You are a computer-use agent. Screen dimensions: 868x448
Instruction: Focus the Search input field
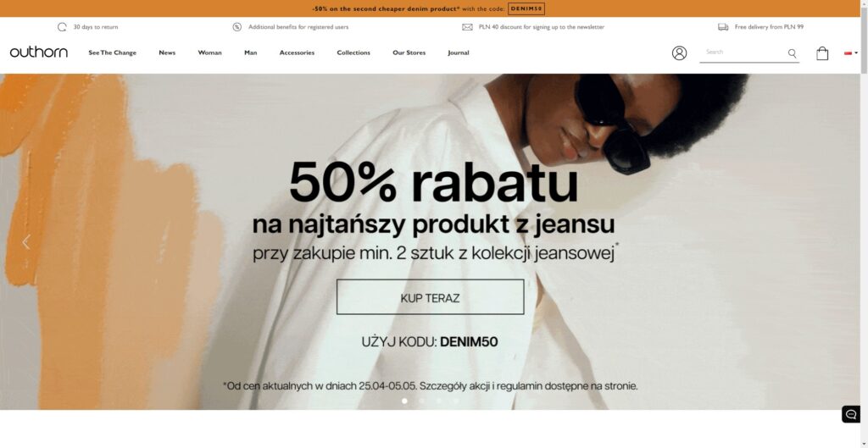743,53
